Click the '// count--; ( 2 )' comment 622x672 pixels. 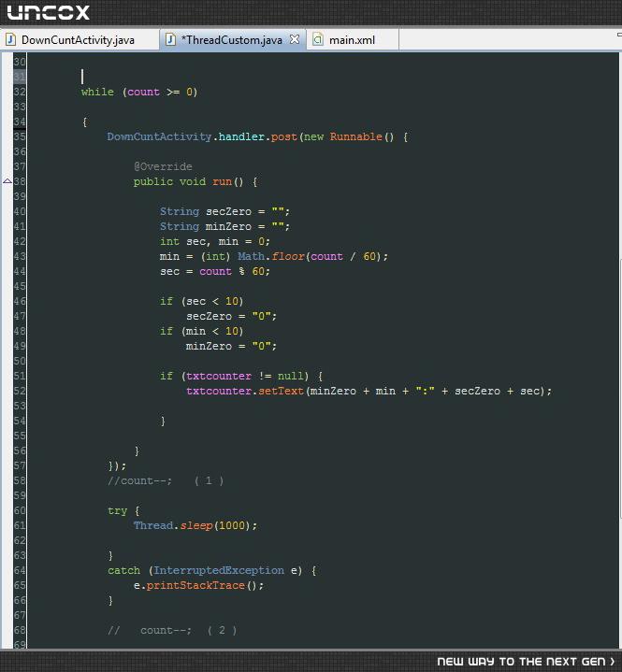pyautogui.click(x=172, y=631)
